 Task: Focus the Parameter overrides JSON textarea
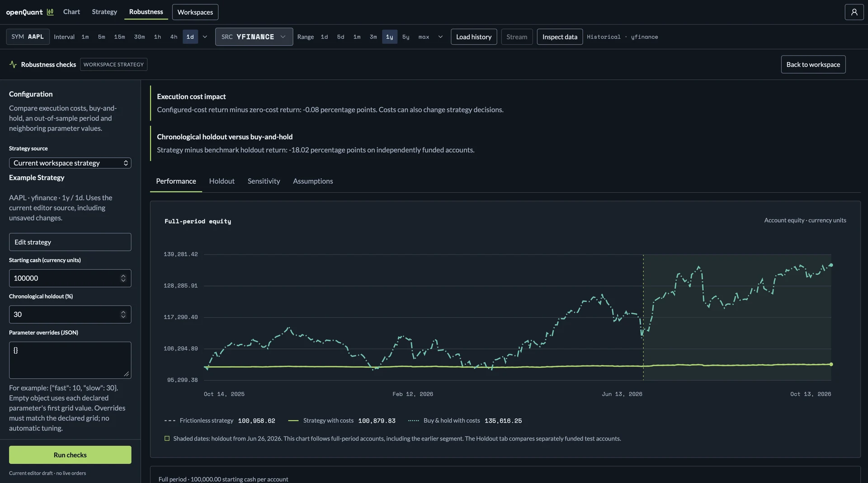70,360
